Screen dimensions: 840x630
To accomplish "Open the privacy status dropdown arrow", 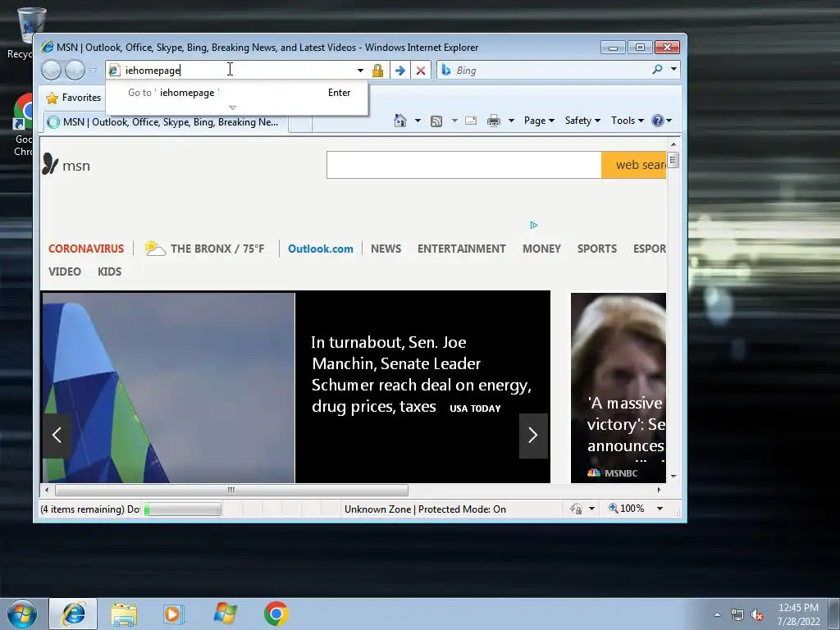I will (x=592, y=509).
